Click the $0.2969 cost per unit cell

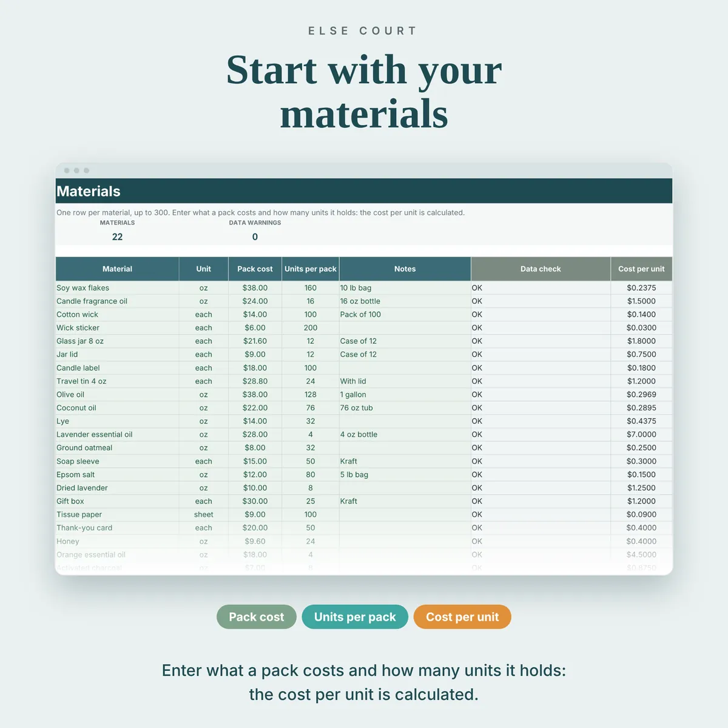[641, 394]
